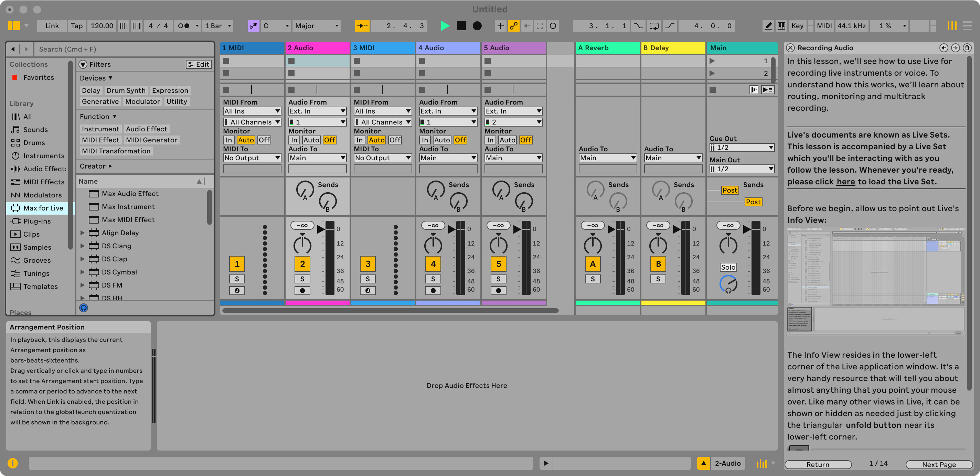
Task: Click the browser preview headphone icon
Action: [x=84, y=307]
